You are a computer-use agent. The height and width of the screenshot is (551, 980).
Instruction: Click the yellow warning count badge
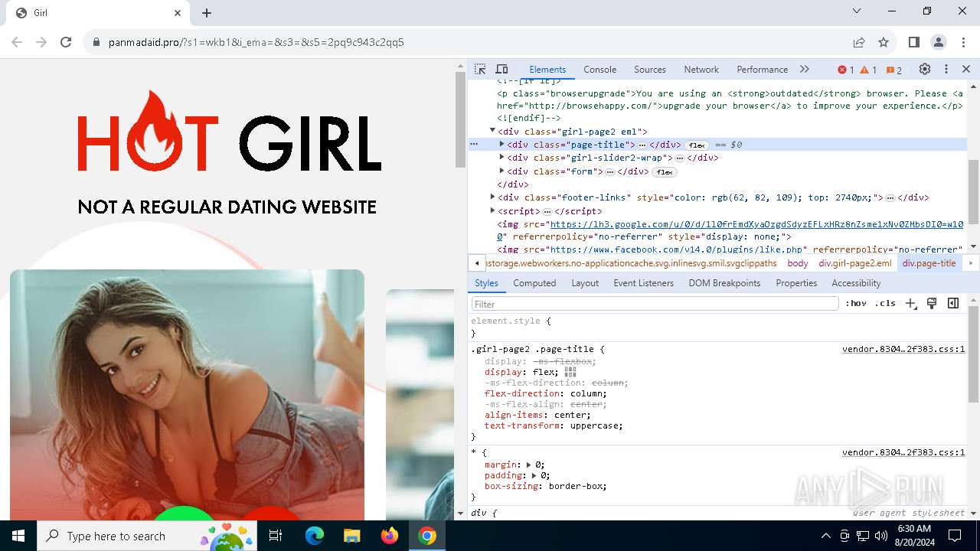[x=868, y=70]
